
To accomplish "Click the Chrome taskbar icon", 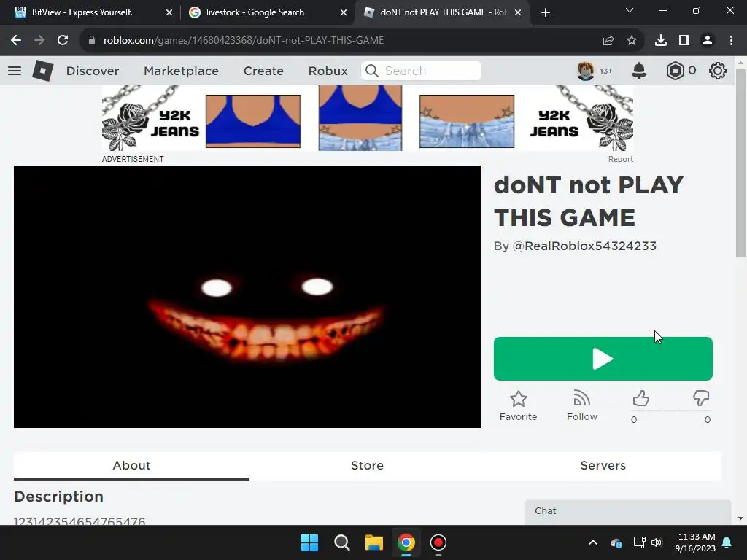I will [406, 542].
